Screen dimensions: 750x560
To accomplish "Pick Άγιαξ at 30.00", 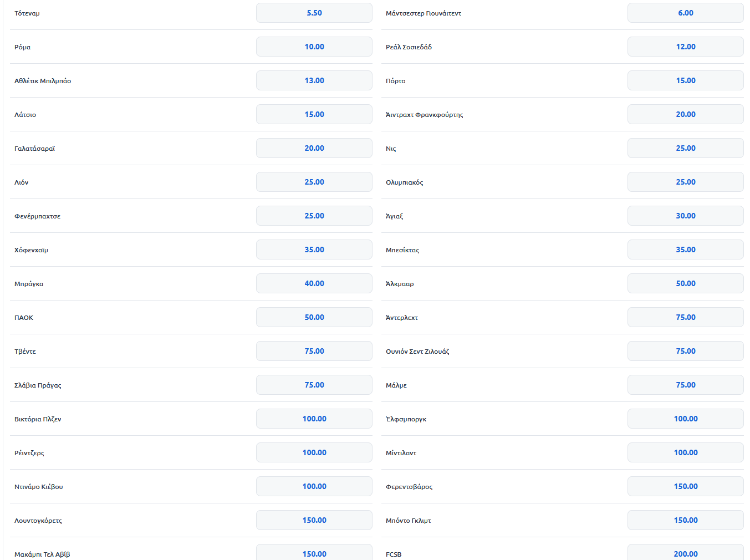I will click(685, 216).
